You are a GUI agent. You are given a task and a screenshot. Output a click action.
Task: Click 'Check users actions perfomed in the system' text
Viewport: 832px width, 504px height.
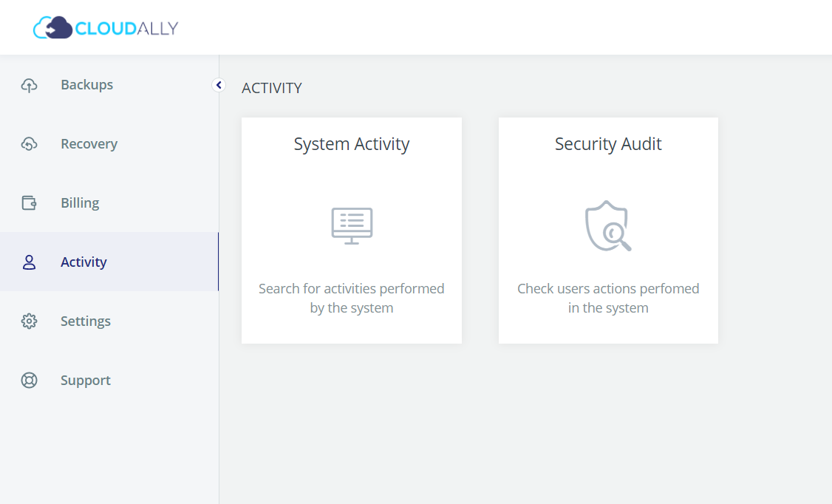[608, 298]
